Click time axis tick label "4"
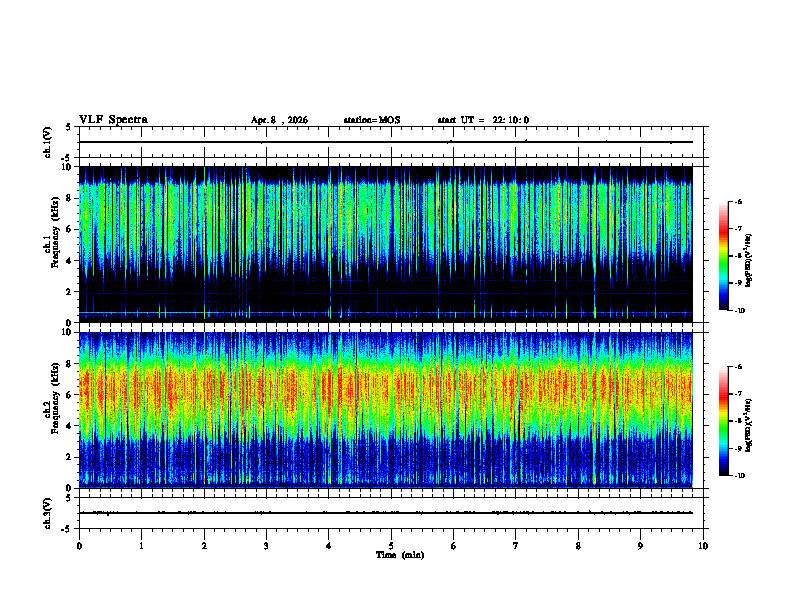The image size is (792, 612). pos(329,546)
